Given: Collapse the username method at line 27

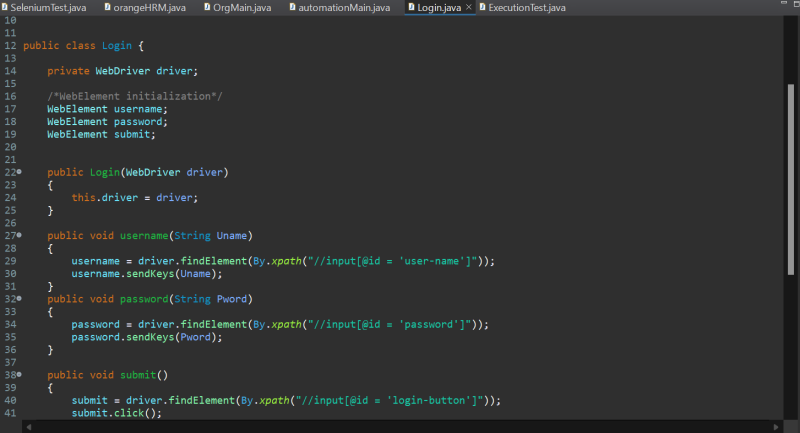Looking at the screenshot, I should point(19,235).
